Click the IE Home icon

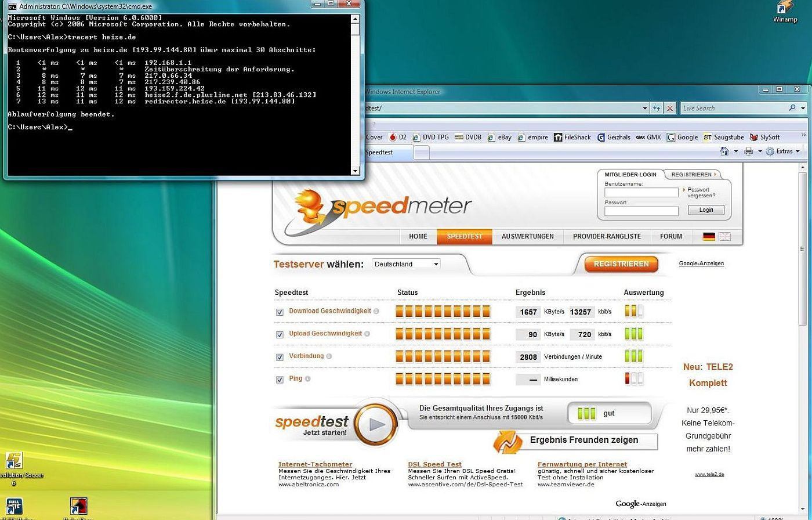point(724,151)
